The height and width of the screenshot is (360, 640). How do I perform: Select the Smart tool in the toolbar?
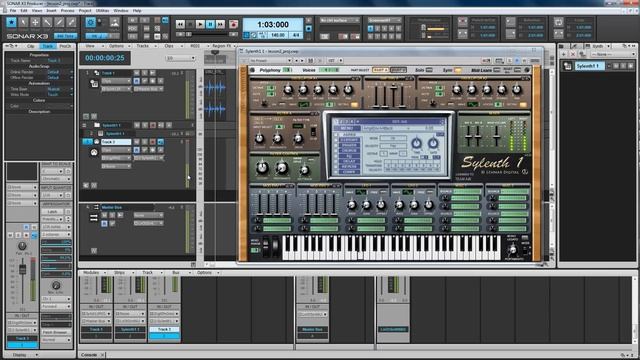(x=11, y=22)
